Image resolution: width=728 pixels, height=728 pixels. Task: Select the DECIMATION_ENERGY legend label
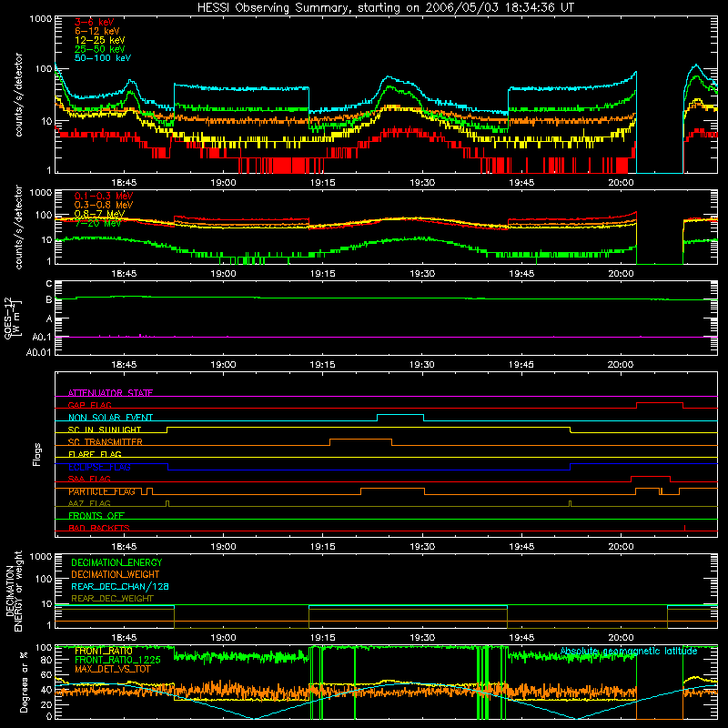[116, 562]
